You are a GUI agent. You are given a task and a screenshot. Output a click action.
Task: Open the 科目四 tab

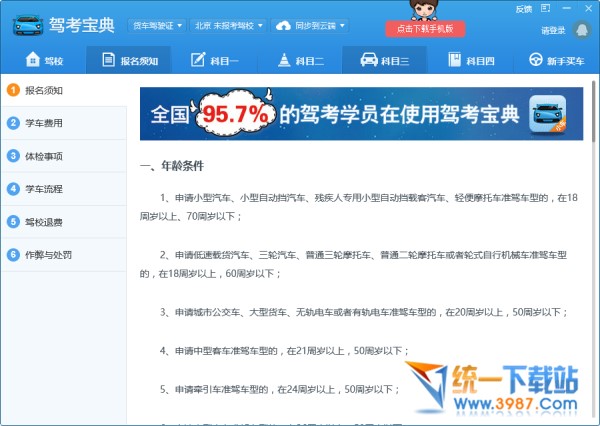tap(471, 60)
